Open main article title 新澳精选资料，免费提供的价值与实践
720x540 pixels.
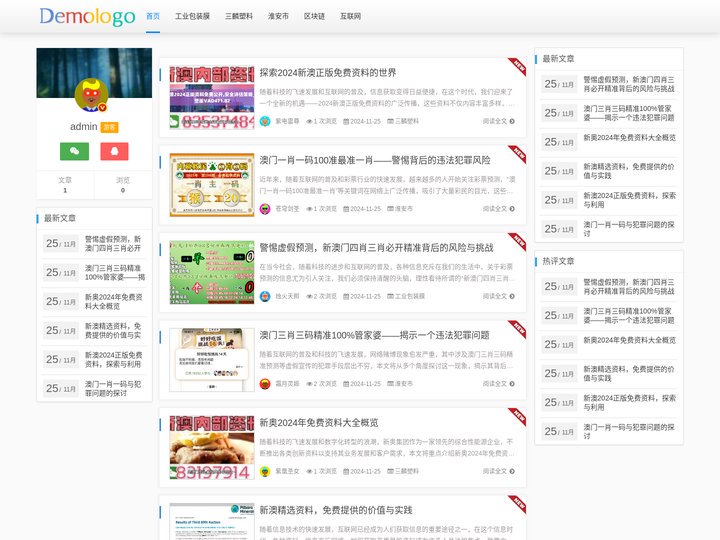tap(336, 510)
